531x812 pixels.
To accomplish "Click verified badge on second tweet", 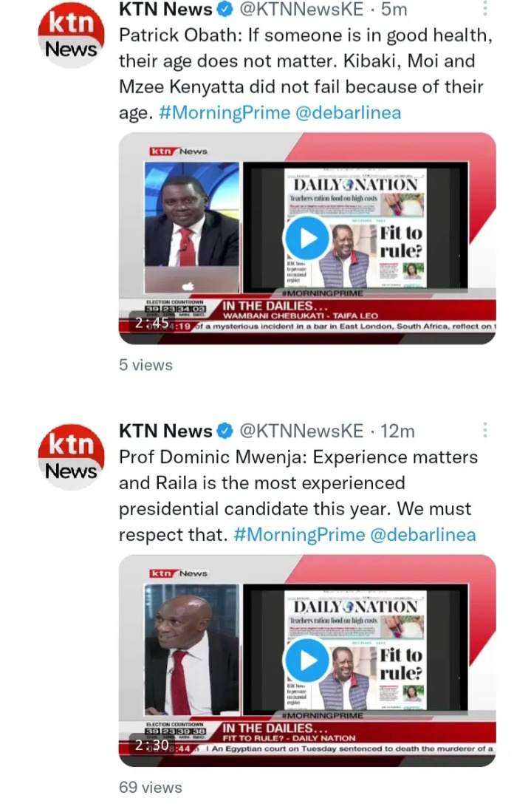I will (225, 431).
